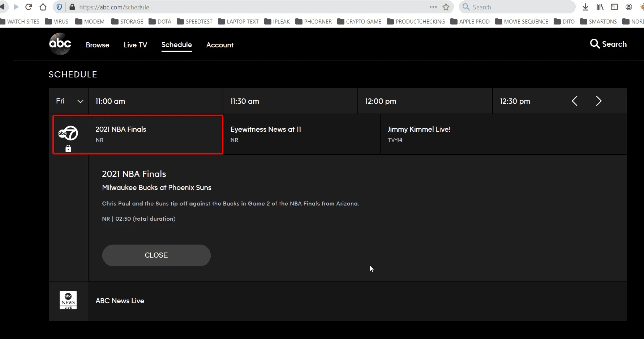The image size is (644, 339).
Task: Open the Browse menu
Action: point(98,45)
